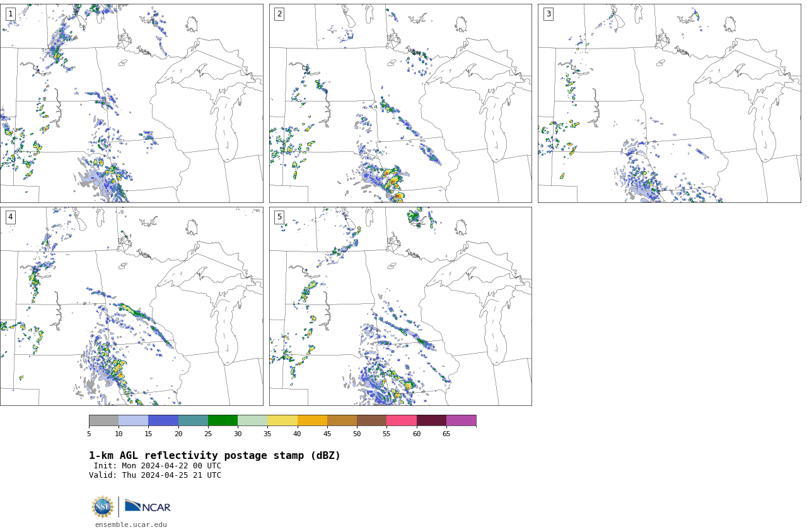Open ensemble member 5 reflectivity map
This screenshot has width=807, height=532.
(x=400, y=306)
